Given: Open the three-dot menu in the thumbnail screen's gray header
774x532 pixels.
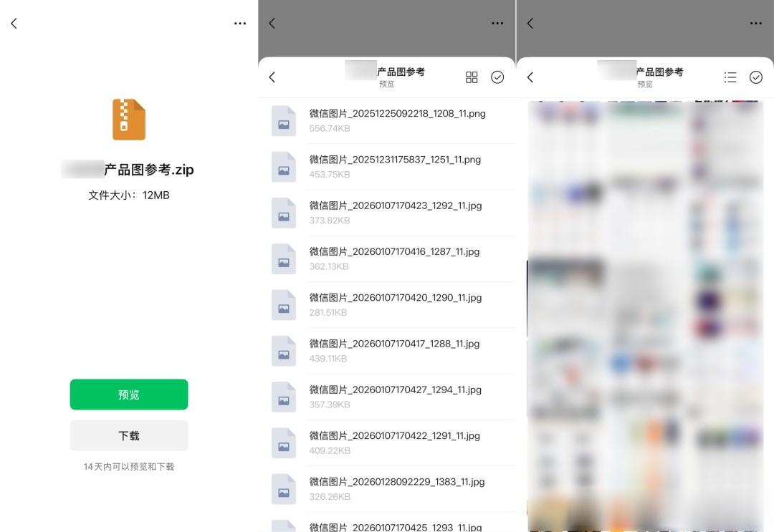Looking at the screenshot, I should pos(756,23).
